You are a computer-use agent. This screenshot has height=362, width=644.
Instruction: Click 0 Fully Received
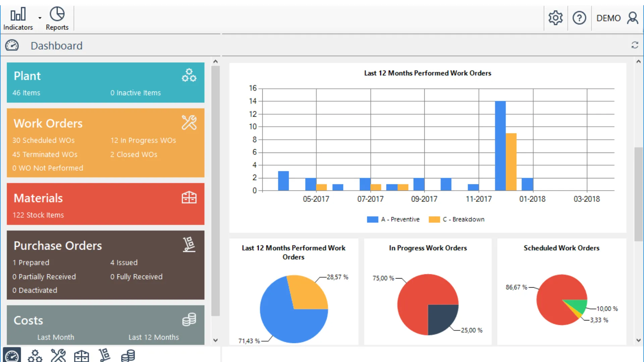point(137,277)
